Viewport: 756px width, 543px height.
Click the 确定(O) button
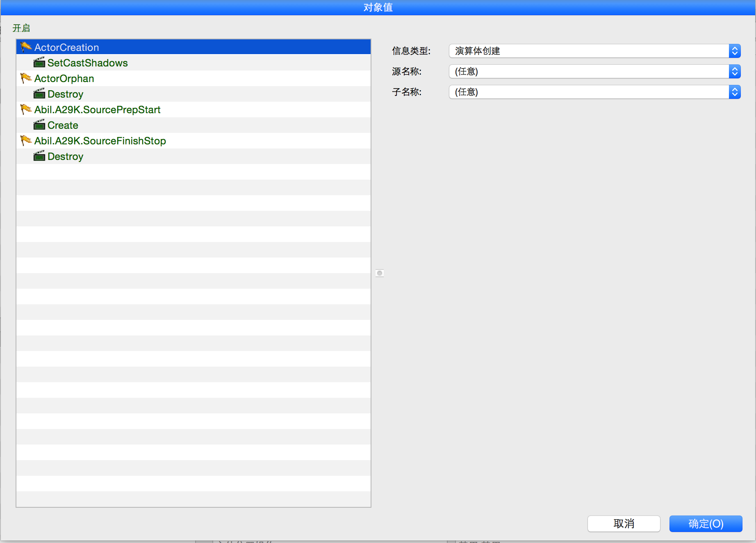[706, 524]
